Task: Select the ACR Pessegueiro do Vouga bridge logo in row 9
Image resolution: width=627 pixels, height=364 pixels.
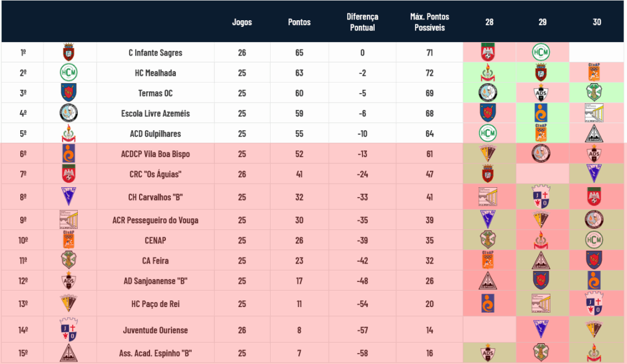Action: coord(69,220)
